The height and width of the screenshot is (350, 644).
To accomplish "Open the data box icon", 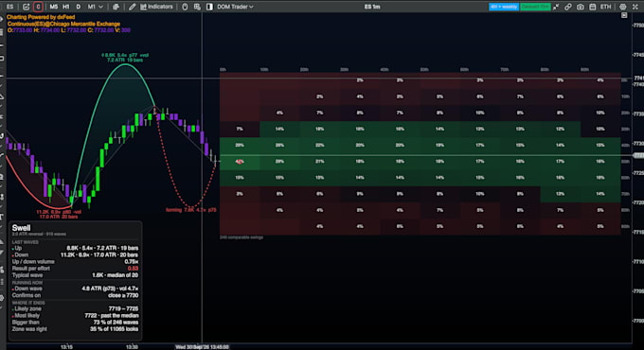I will click(x=197, y=7).
